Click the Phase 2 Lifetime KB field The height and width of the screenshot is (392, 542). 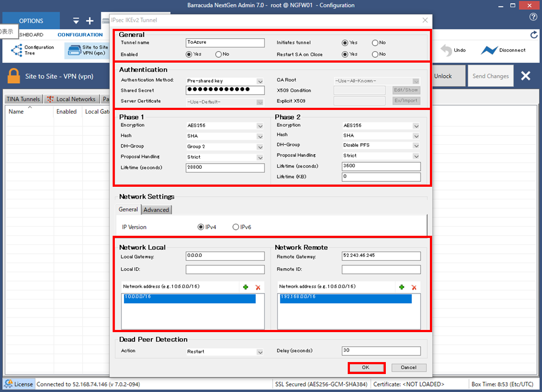(x=381, y=177)
